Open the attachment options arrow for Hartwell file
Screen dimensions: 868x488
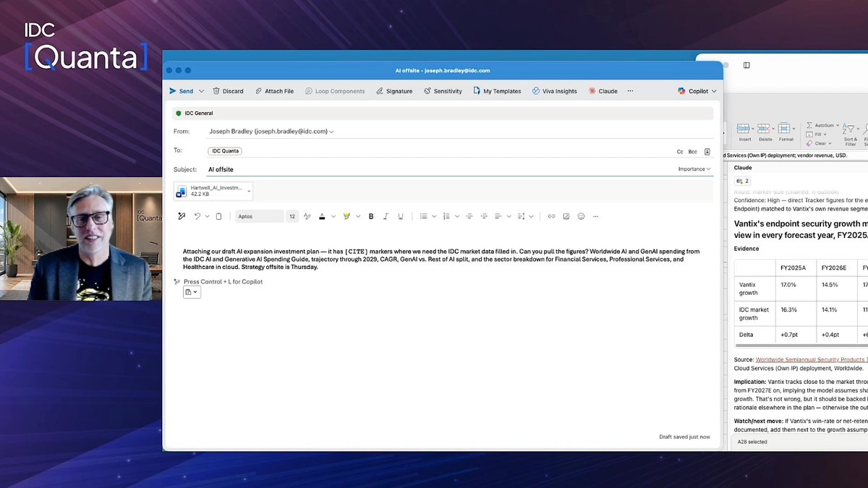click(250, 191)
